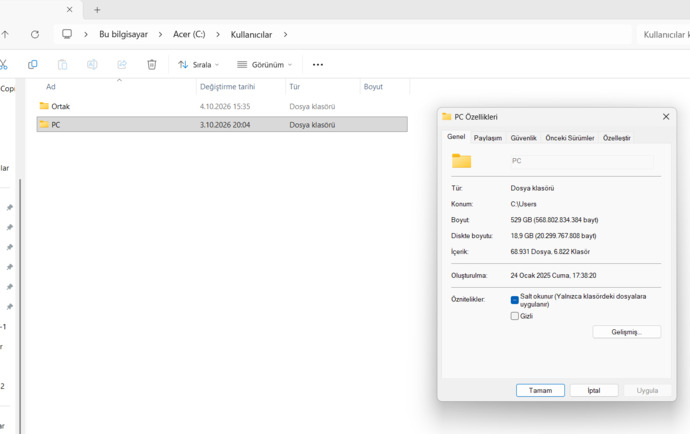690x434 pixels.
Task: Navigate to Acer (C:) in breadcrumb
Action: (x=189, y=34)
